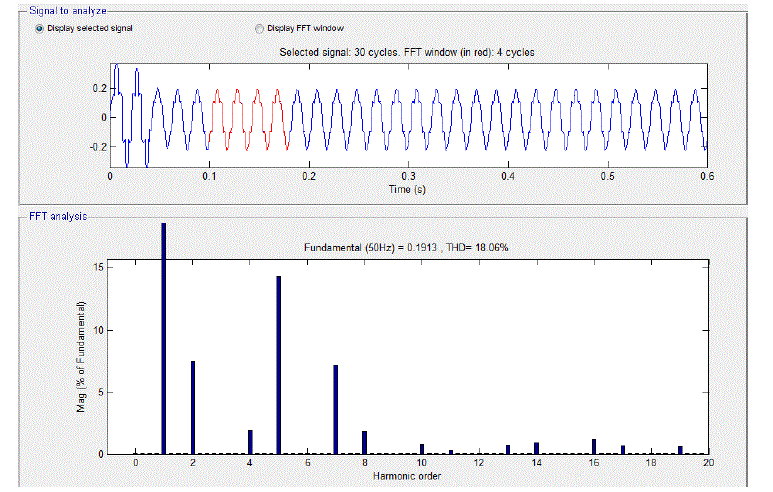Click the small 4th harmonic bar

[250, 442]
